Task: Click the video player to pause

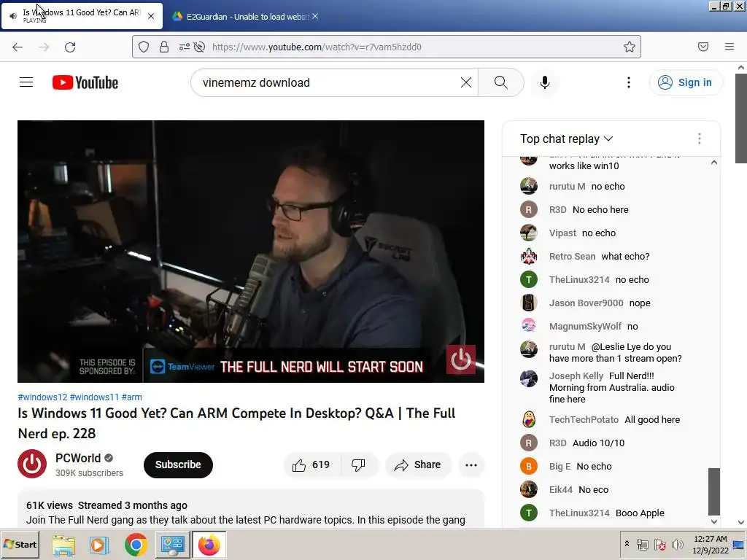Action: [x=251, y=252]
